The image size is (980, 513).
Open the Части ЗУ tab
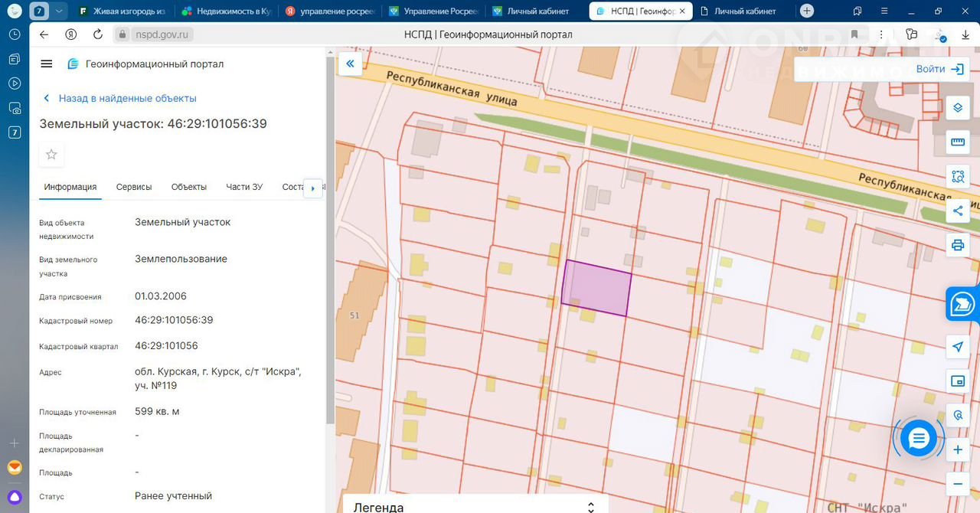click(244, 187)
